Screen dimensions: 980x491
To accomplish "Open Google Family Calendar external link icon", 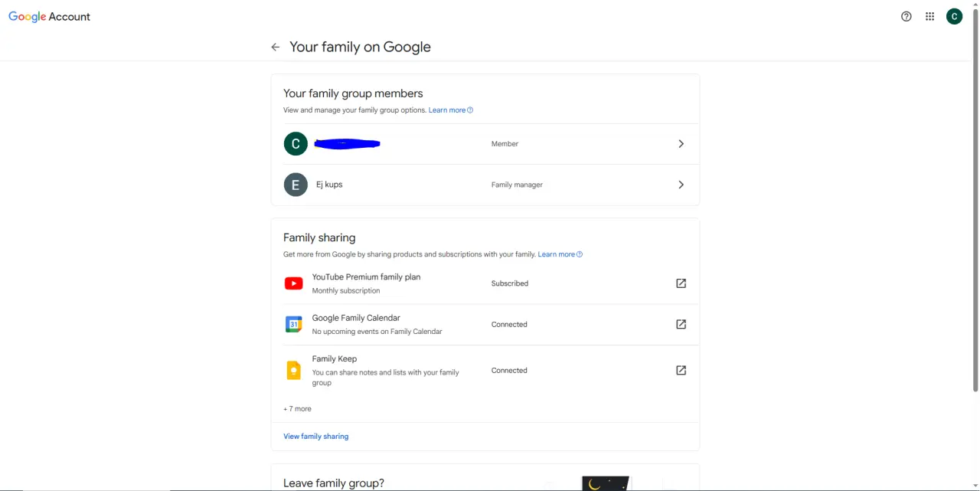I will coord(681,324).
